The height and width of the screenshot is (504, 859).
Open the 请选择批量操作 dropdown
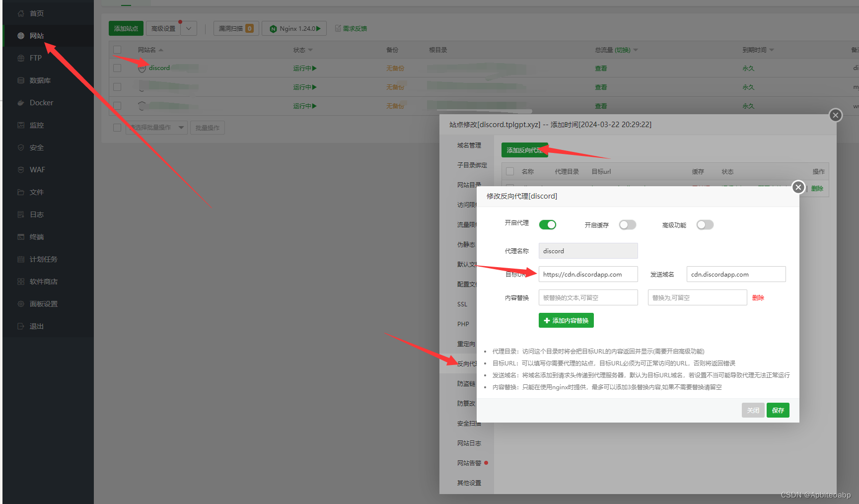click(x=156, y=128)
